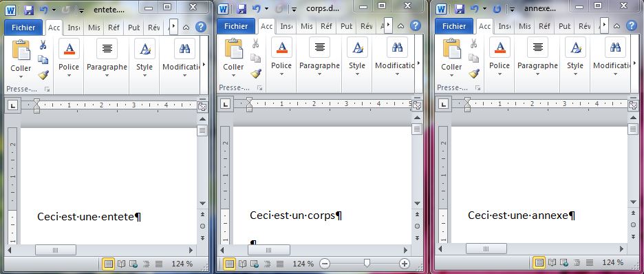Open Fichier tab in annexe window

pos(454,26)
